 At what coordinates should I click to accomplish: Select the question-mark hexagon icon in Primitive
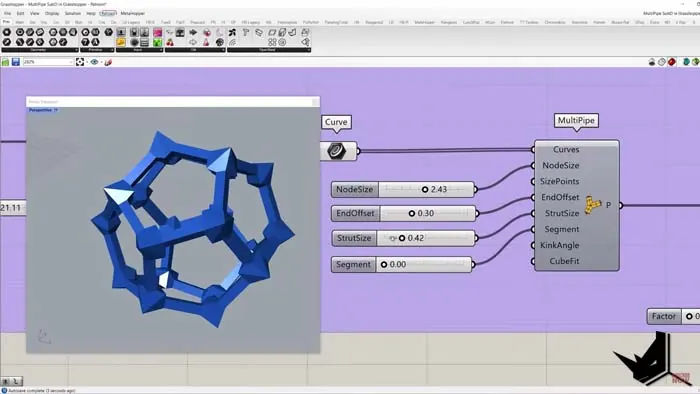click(x=85, y=42)
